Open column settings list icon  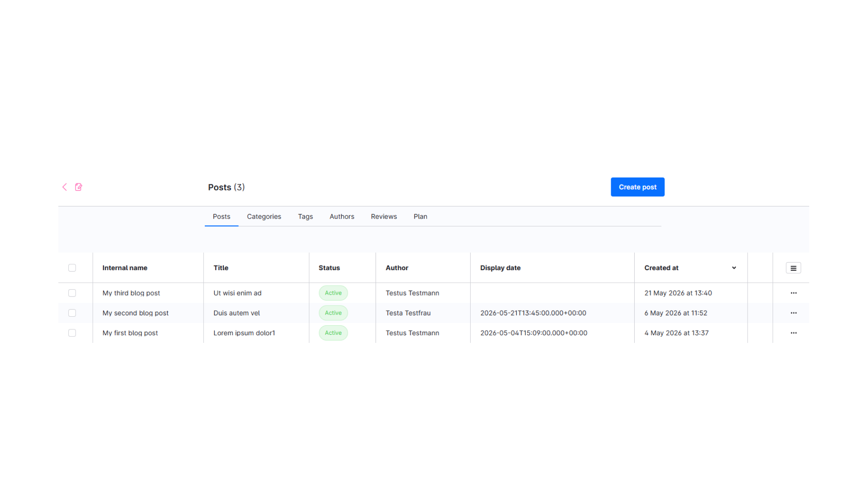tap(793, 268)
